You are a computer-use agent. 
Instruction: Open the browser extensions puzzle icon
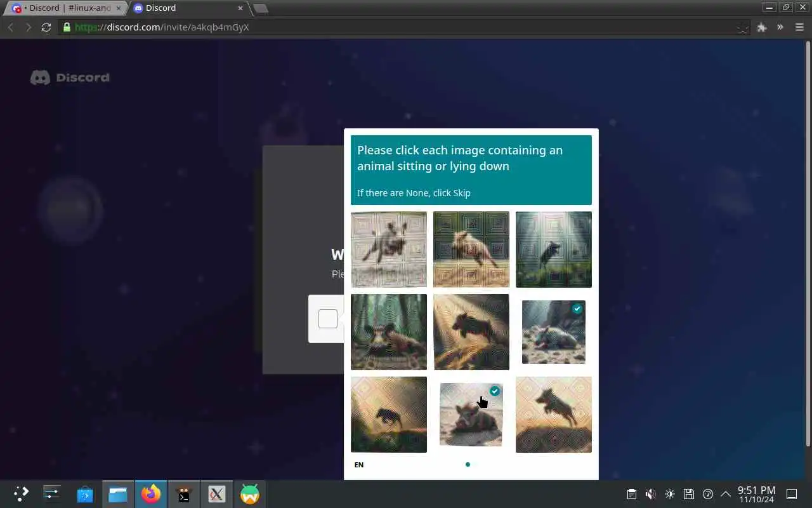pos(762,27)
